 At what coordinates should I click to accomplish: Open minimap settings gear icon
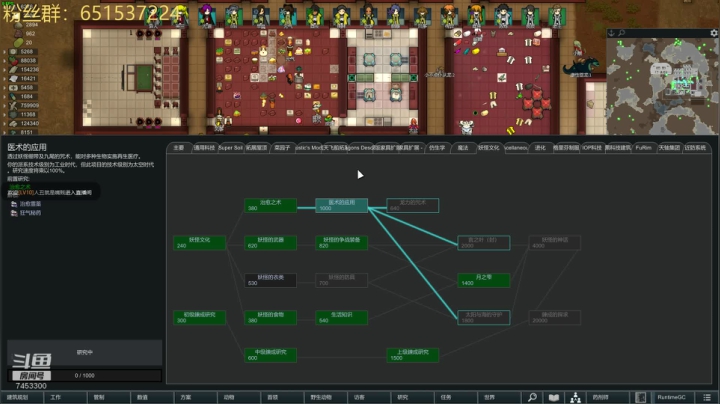pos(714,33)
